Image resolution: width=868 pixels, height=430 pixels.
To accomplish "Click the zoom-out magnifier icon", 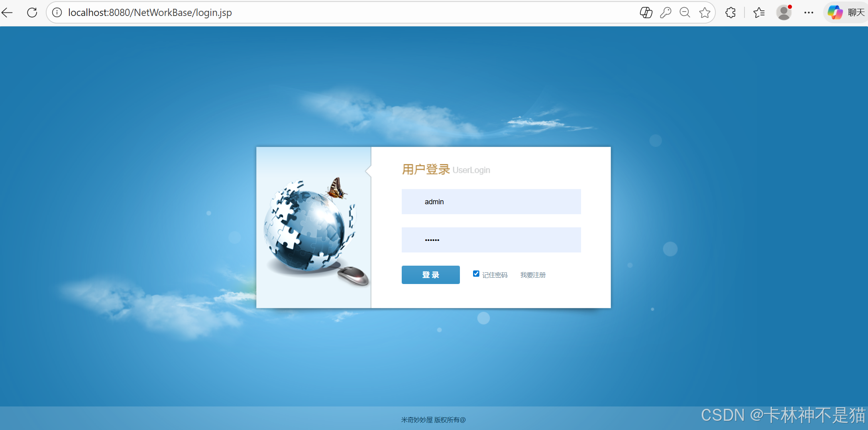I will (685, 12).
